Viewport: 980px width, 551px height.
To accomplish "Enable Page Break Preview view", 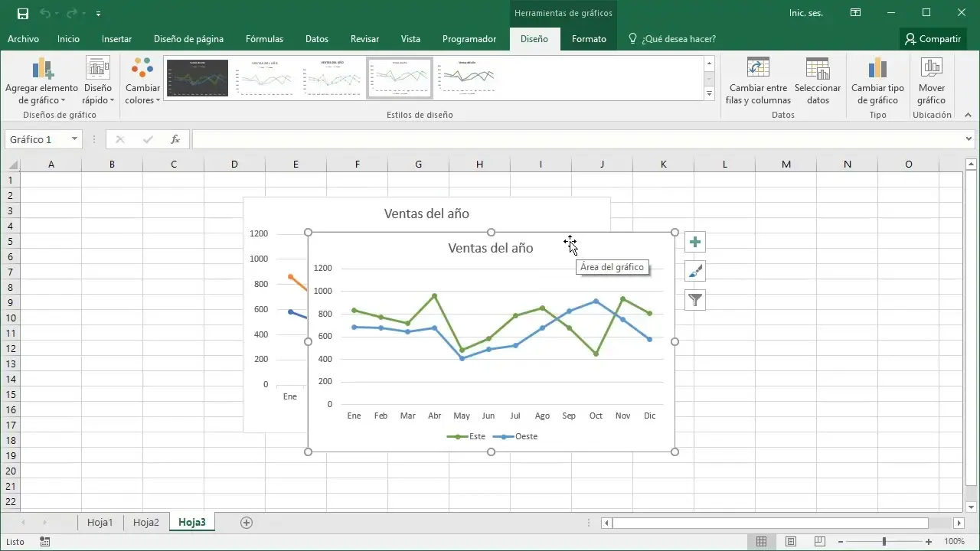I will [x=818, y=542].
